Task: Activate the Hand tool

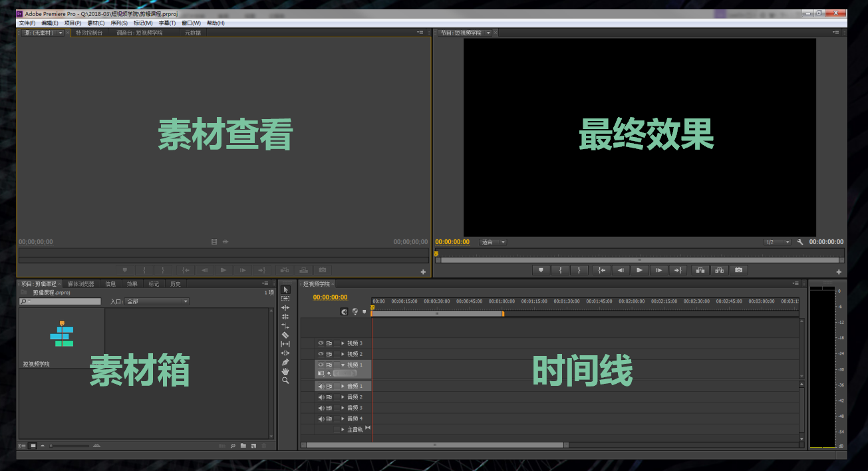Action: (x=285, y=371)
